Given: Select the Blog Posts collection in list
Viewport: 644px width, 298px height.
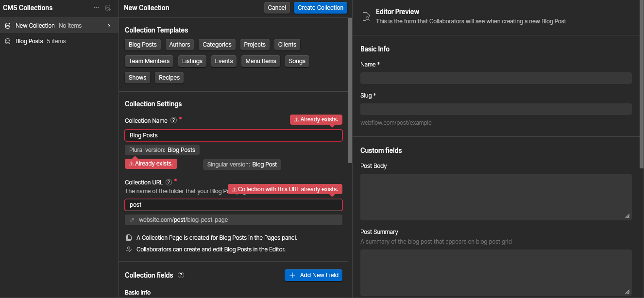Looking at the screenshot, I should pyautogui.click(x=29, y=41).
